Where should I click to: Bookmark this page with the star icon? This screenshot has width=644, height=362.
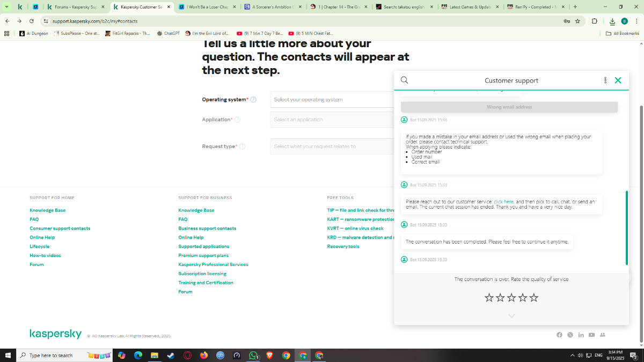[577, 21]
